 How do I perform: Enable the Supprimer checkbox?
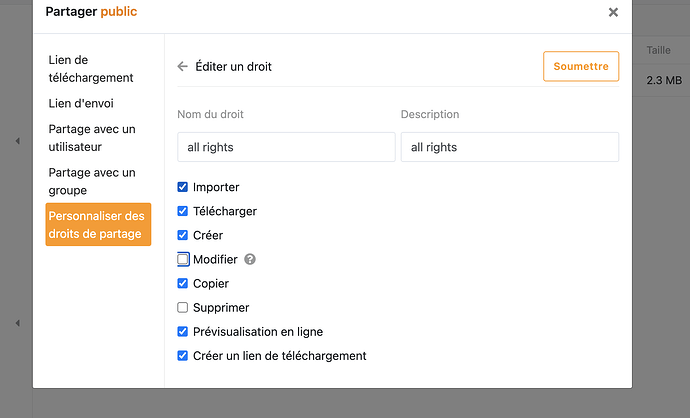183,307
